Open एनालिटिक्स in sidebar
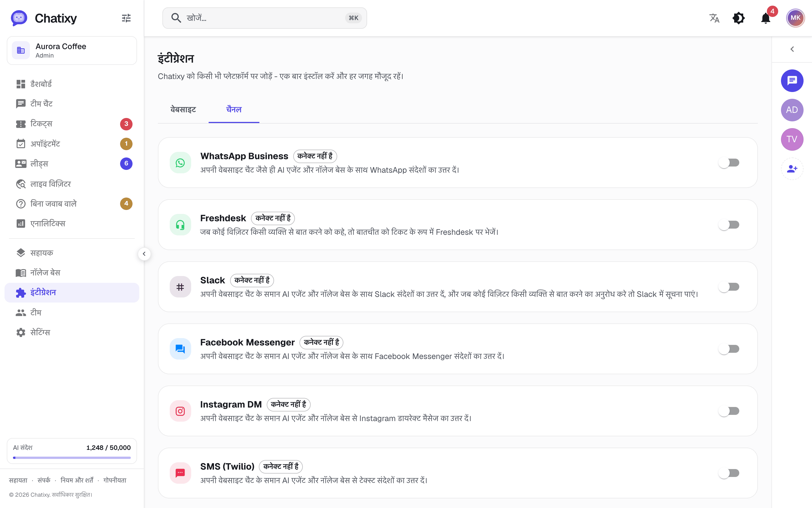The width and height of the screenshot is (812, 508). [72, 224]
